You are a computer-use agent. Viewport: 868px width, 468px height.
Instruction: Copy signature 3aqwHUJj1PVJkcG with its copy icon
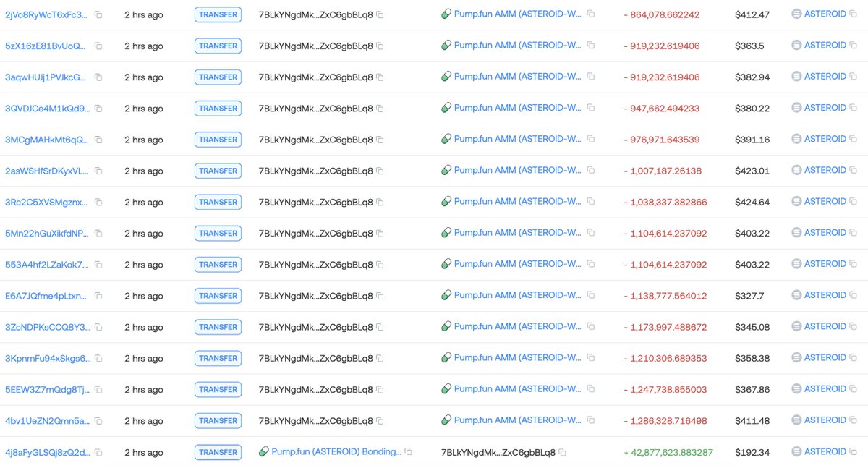98,77
